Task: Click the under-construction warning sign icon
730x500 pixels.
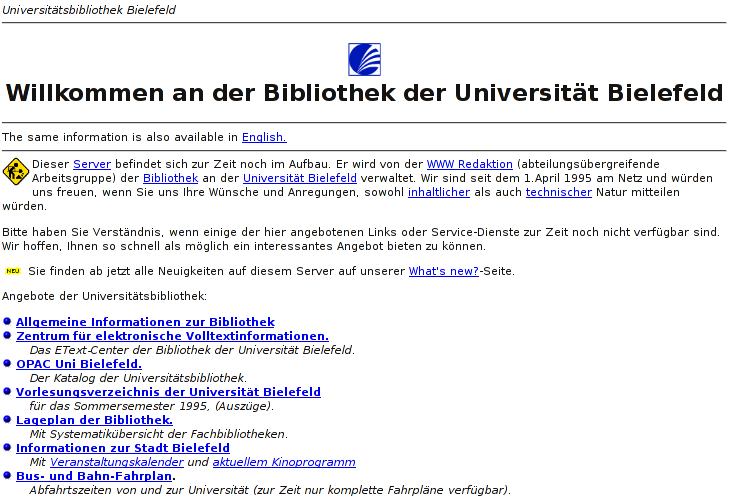Action: point(15,171)
